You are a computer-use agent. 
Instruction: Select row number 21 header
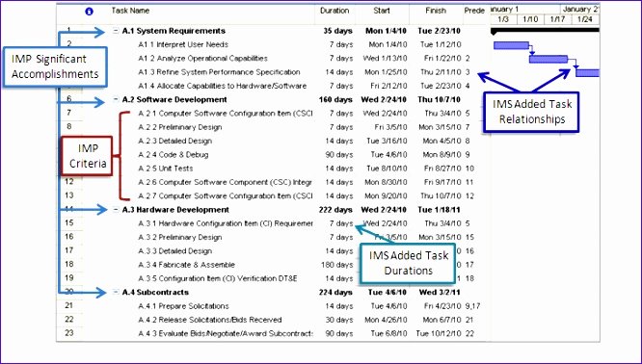[69, 305]
